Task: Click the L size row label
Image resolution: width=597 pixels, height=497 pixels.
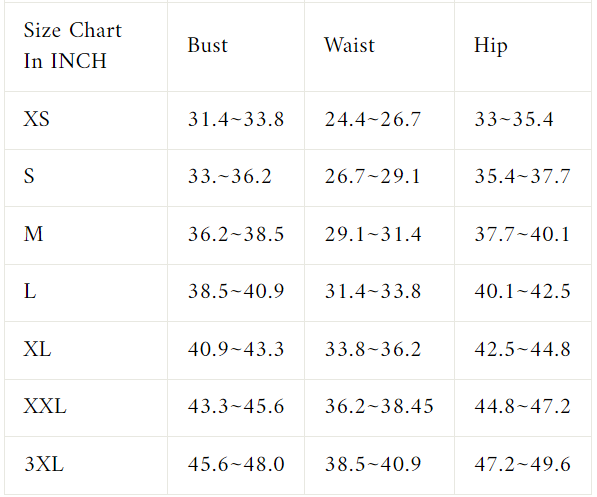Action: point(30,291)
